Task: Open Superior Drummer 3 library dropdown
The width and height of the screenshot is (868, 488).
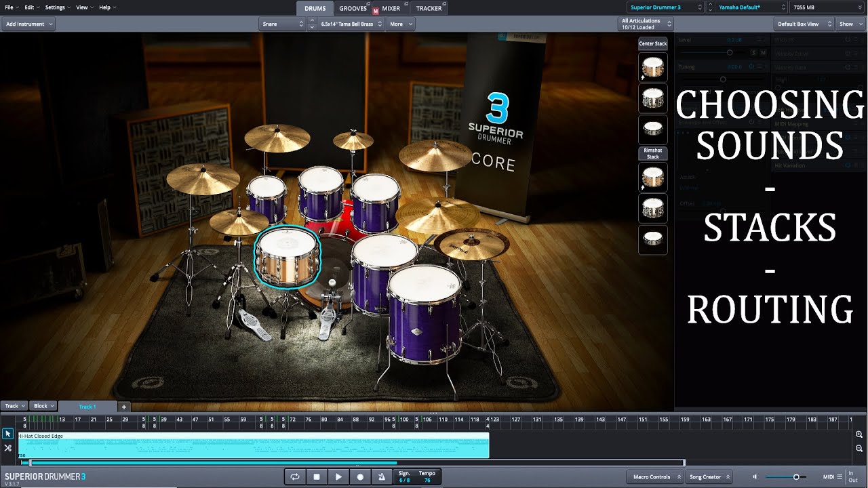Action: pos(665,7)
